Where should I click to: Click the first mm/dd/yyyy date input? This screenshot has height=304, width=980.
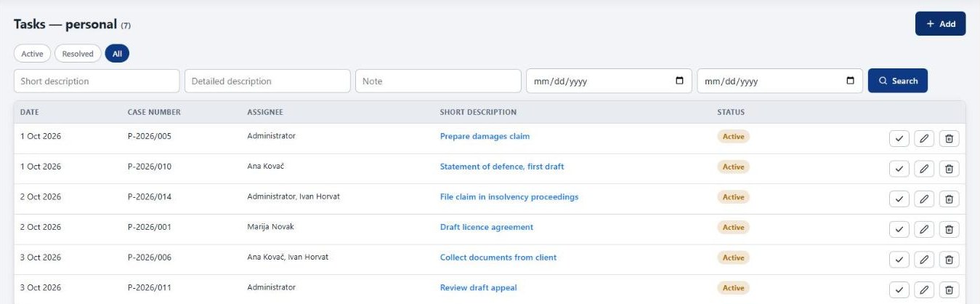[609, 81]
